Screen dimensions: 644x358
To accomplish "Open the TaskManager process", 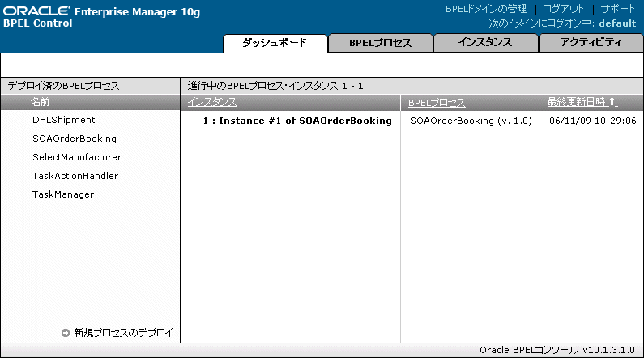I will (63, 194).
